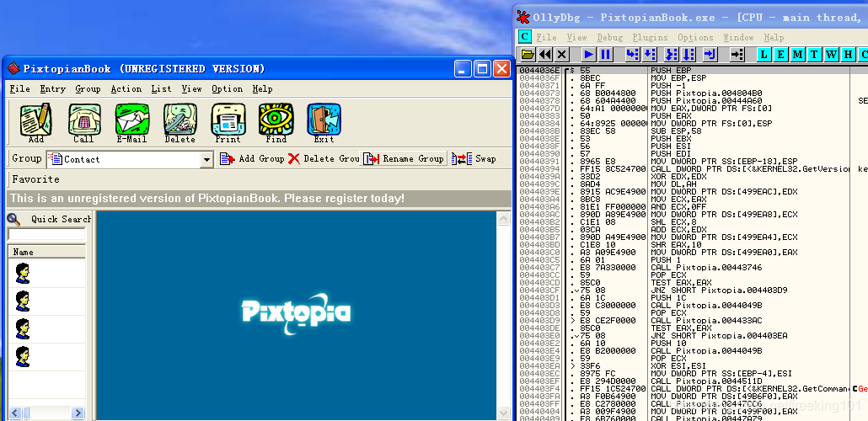Click the Find eye icon
868x421 pixels.
coord(276,123)
